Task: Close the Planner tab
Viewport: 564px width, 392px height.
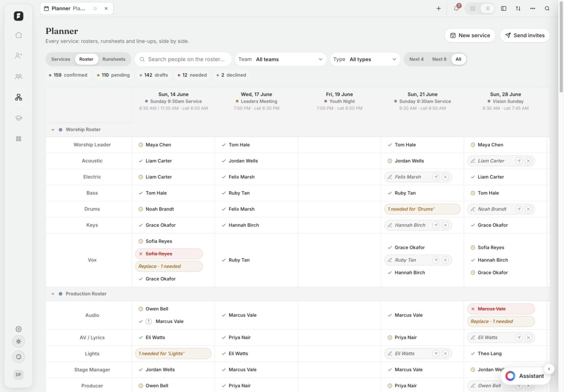Action: pos(106,8)
